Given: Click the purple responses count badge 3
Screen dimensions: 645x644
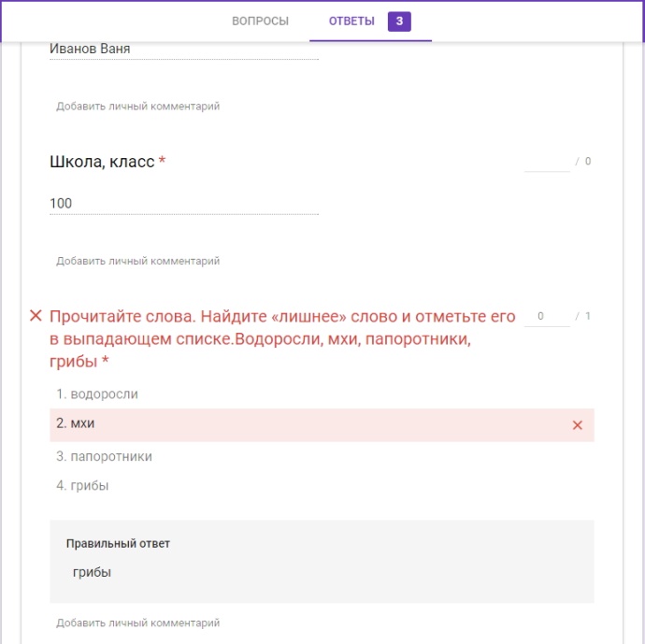Looking at the screenshot, I should click(x=399, y=21).
